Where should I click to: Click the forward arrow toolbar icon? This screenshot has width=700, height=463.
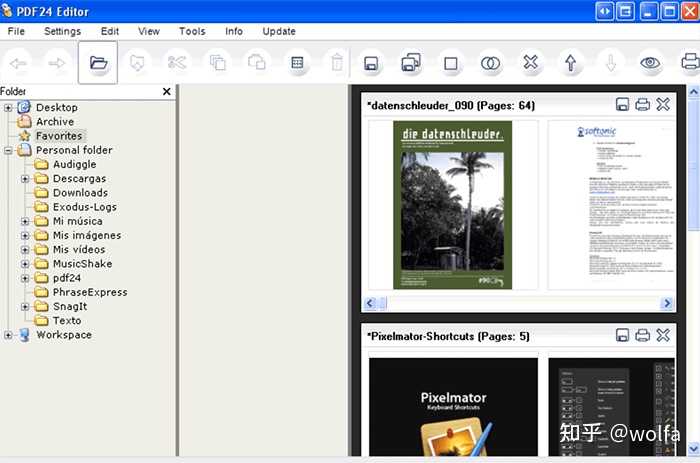tap(57, 63)
